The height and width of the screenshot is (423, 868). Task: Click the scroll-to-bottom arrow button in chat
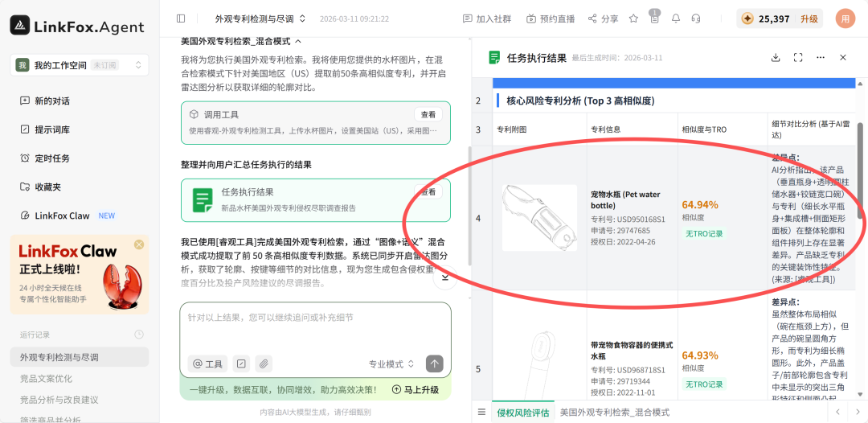tap(444, 278)
